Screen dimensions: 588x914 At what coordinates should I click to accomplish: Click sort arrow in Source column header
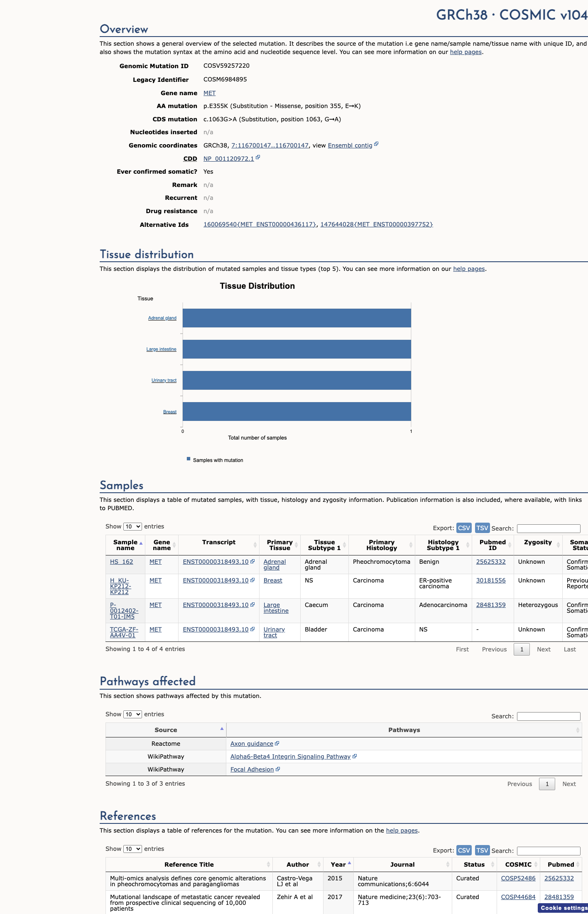click(222, 729)
